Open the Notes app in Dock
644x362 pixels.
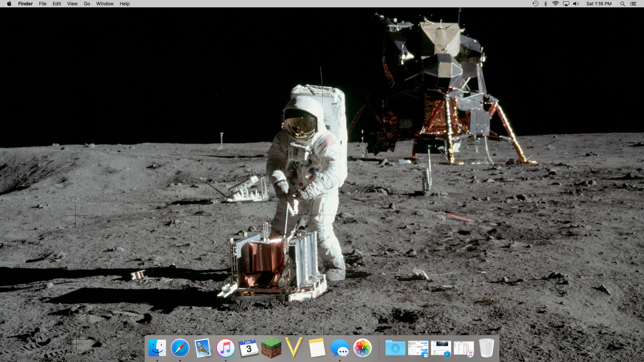click(317, 348)
